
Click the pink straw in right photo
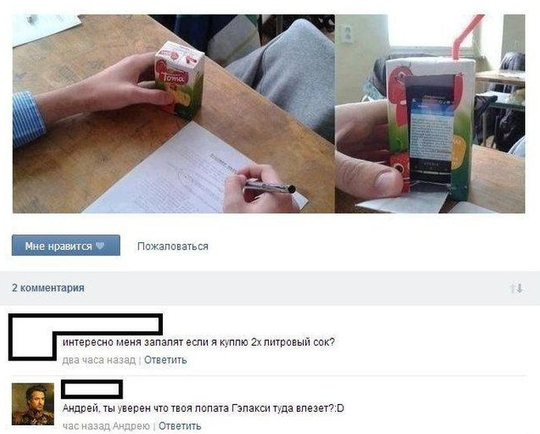(x=466, y=36)
